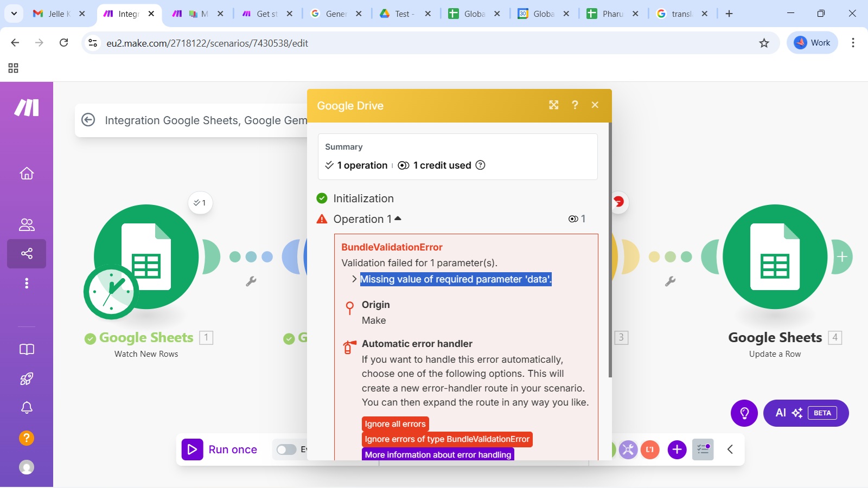Add a module after Google Sheets Update a Row
The height and width of the screenshot is (488, 868).
[842, 256]
